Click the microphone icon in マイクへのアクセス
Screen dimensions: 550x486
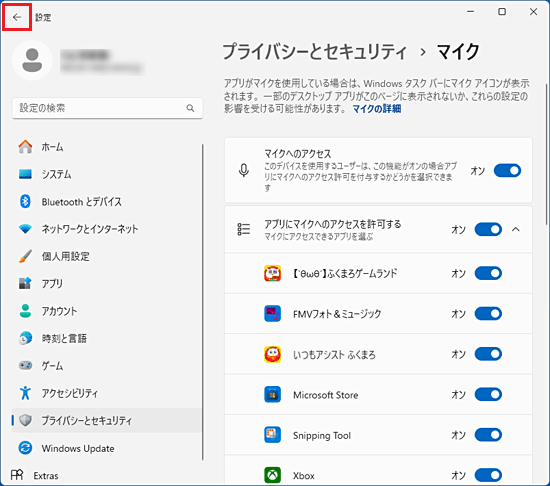click(x=244, y=170)
